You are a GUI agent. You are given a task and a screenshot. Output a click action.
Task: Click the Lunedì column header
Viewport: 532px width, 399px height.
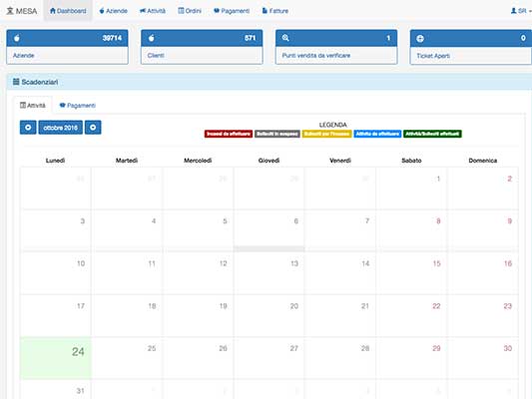[x=55, y=161]
